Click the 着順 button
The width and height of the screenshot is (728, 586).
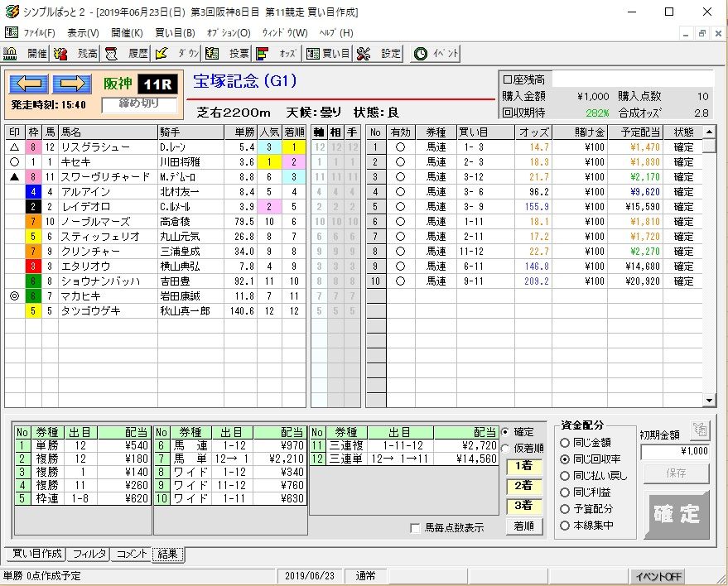click(523, 526)
